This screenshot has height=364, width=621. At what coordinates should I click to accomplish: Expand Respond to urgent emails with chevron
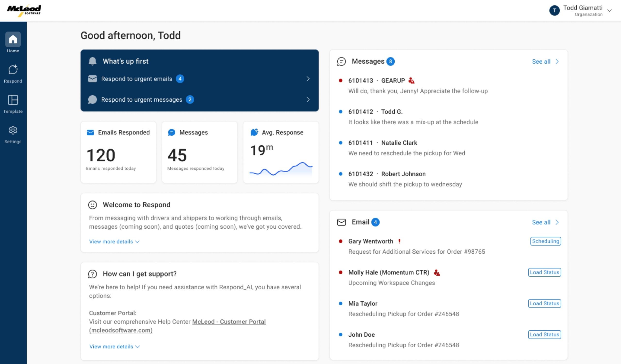point(308,79)
